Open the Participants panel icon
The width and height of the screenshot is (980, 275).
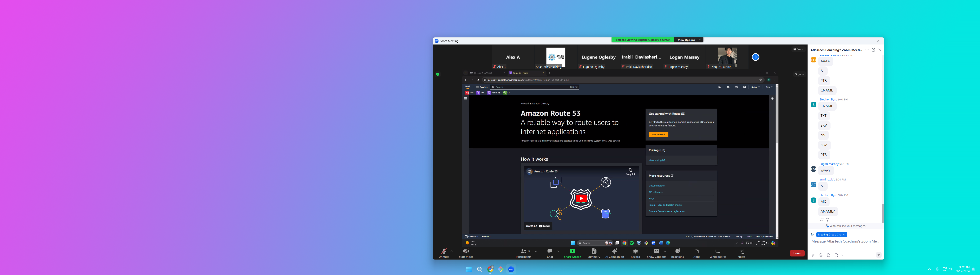[x=523, y=252]
